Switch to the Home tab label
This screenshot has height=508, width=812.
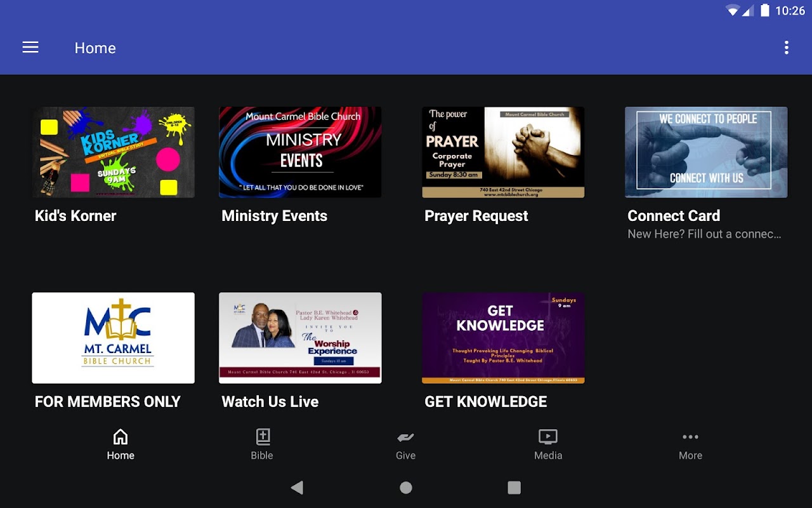[121, 455]
